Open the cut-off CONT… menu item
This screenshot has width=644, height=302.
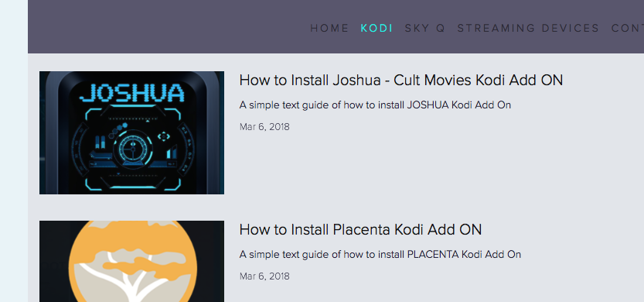click(x=628, y=29)
